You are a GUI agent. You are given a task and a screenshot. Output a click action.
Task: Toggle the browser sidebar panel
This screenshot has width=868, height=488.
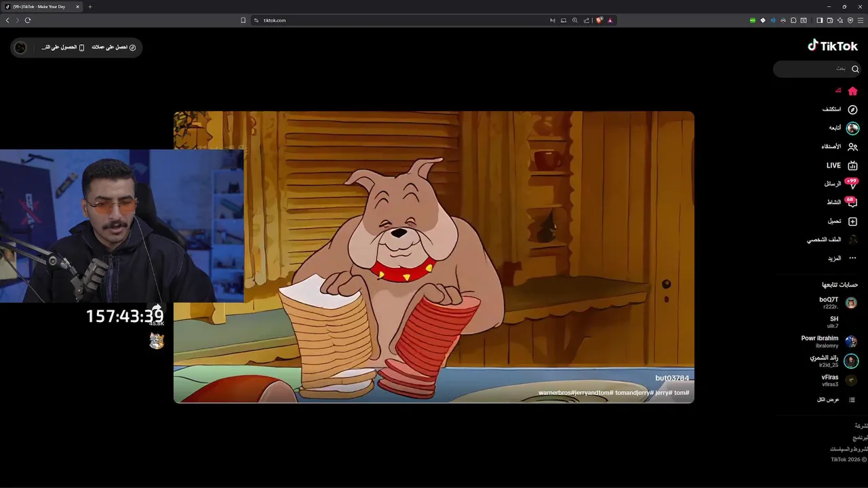point(819,20)
